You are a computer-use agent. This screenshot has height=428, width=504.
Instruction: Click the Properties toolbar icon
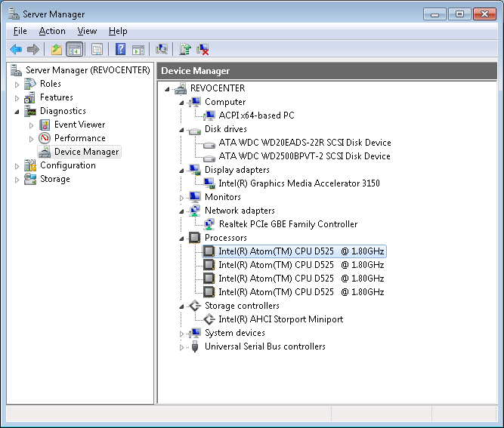tap(97, 50)
